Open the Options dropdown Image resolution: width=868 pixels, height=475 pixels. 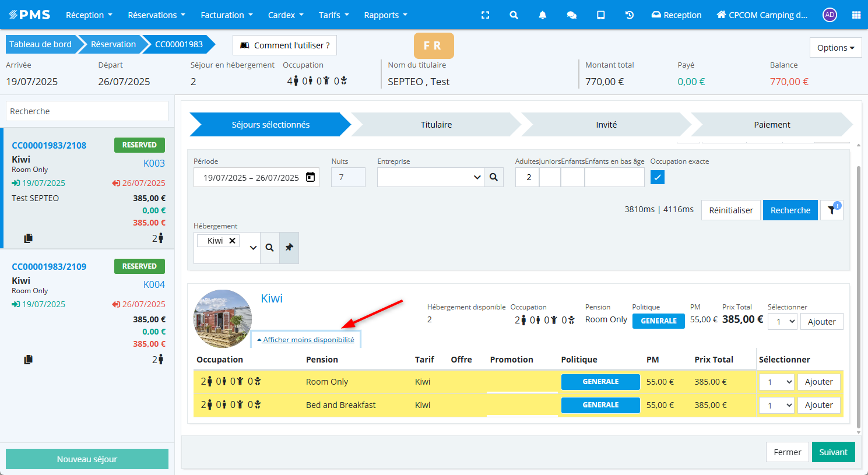coord(835,48)
